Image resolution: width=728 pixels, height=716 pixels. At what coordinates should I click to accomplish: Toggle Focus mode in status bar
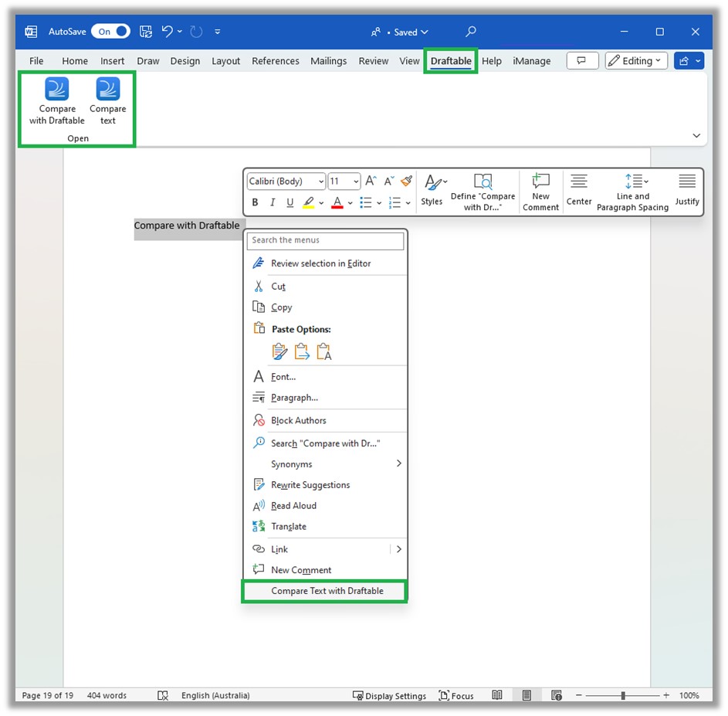coord(456,696)
